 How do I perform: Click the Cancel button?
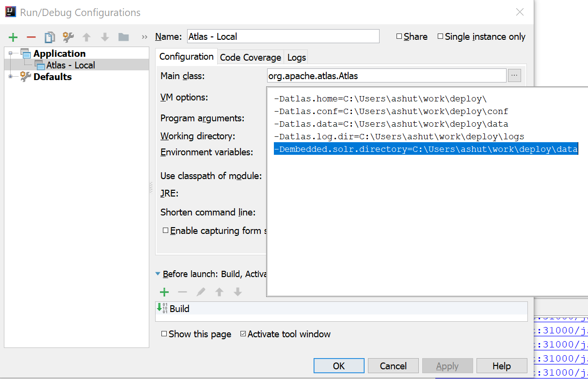pos(393,366)
